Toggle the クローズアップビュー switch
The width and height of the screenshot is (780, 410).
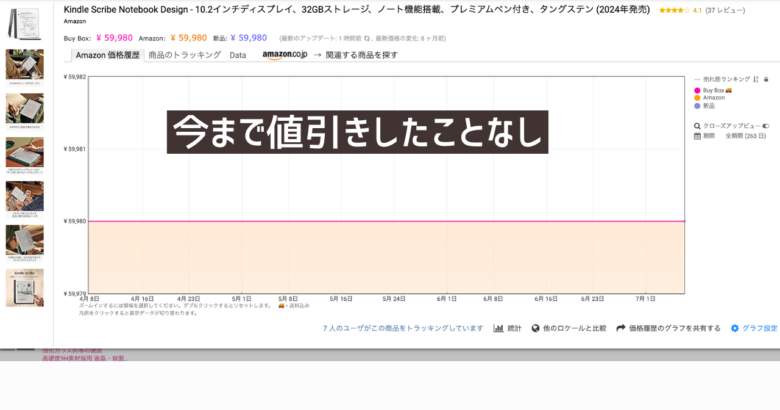[766, 126]
